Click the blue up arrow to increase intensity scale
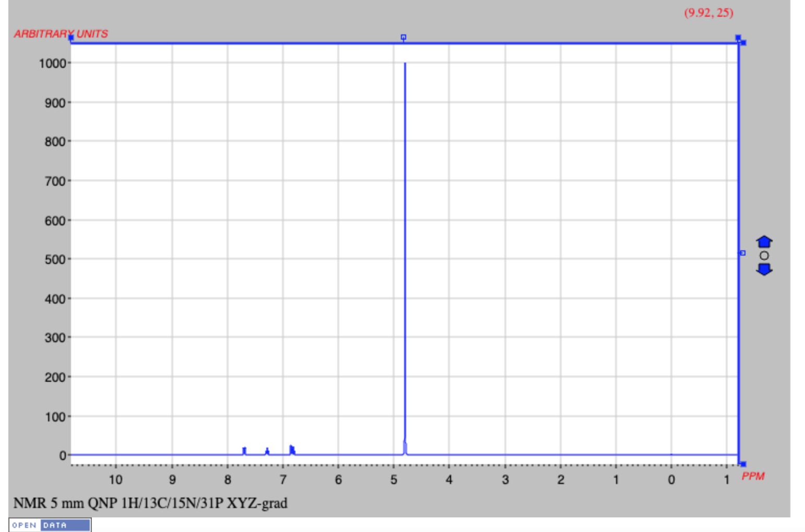The height and width of the screenshot is (532, 805). [764, 241]
